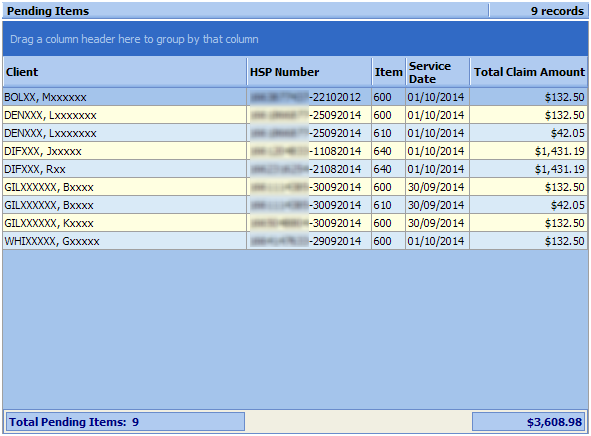Click item 640 in DIFXXX, Jxxxxx row
The height and width of the screenshot is (436, 591).
pos(389,151)
